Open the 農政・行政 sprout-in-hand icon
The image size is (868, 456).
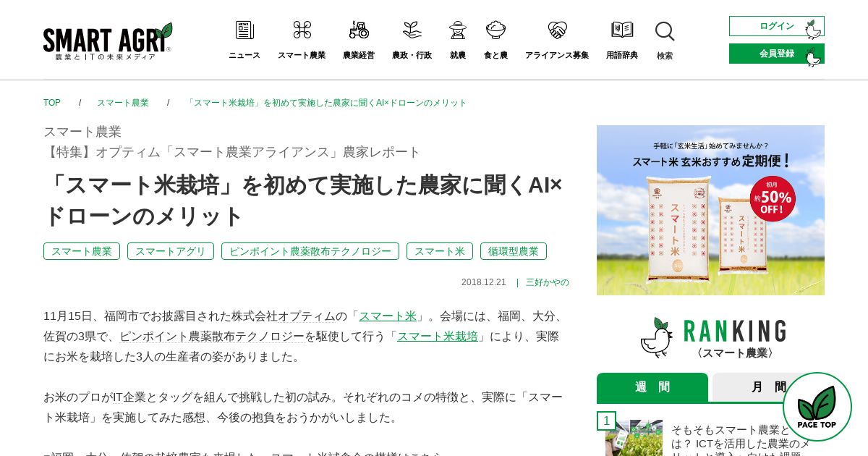(412, 30)
